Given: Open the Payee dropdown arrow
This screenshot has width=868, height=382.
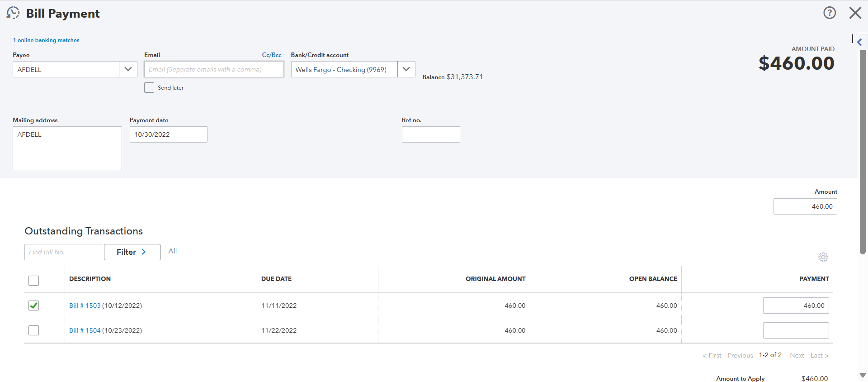Looking at the screenshot, I should pos(128,69).
